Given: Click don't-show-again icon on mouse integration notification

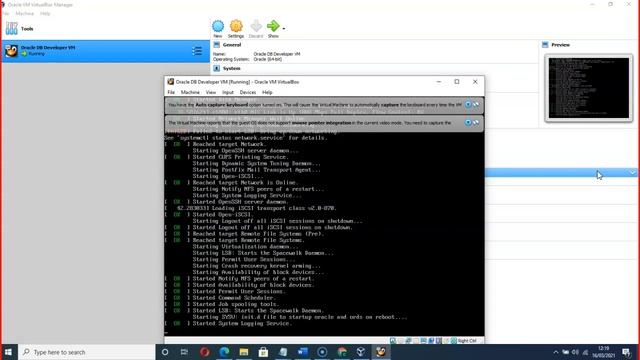Looking at the screenshot, I should tap(476, 122).
